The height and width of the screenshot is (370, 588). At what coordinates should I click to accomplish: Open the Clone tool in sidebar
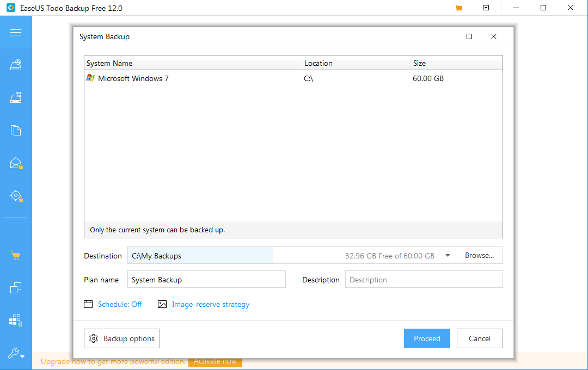point(16,288)
